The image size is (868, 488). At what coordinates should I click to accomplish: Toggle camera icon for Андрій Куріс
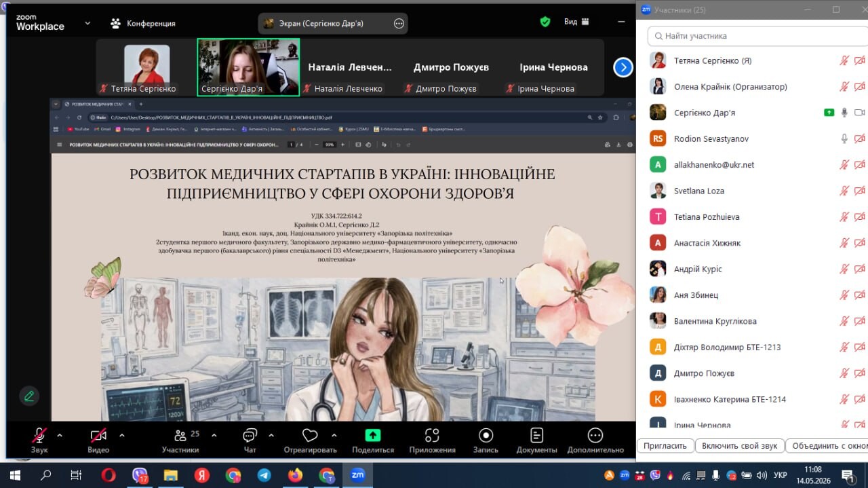pyautogui.click(x=860, y=269)
